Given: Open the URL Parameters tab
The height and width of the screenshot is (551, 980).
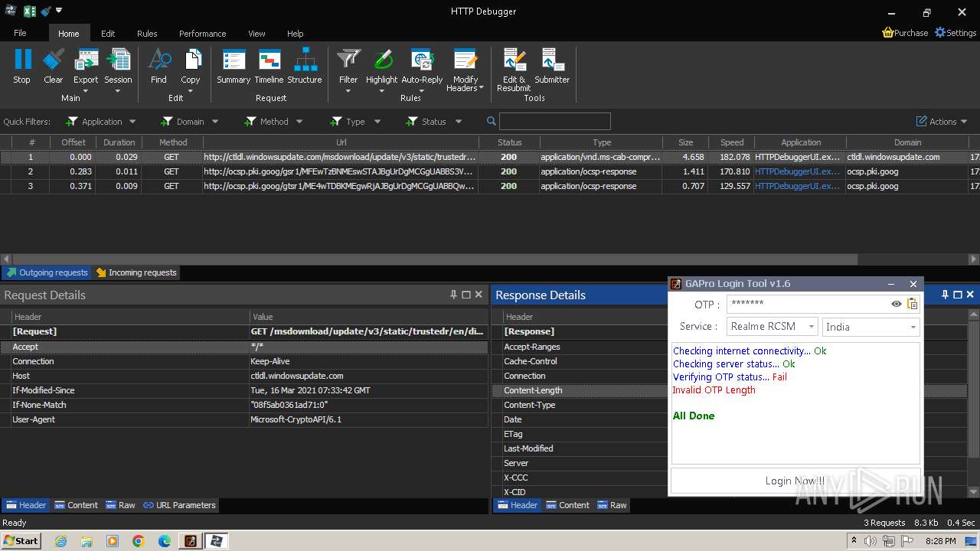Looking at the screenshot, I should tap(179, 505).
